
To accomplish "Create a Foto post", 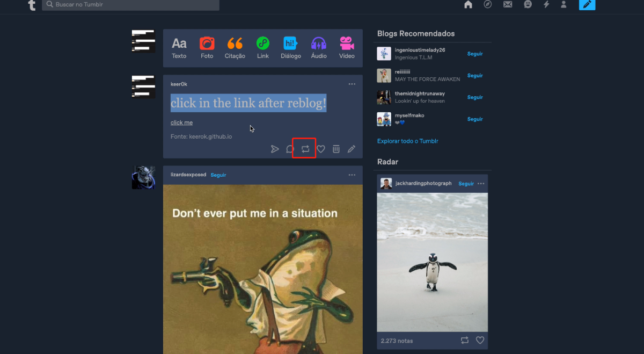I will 207,48.
